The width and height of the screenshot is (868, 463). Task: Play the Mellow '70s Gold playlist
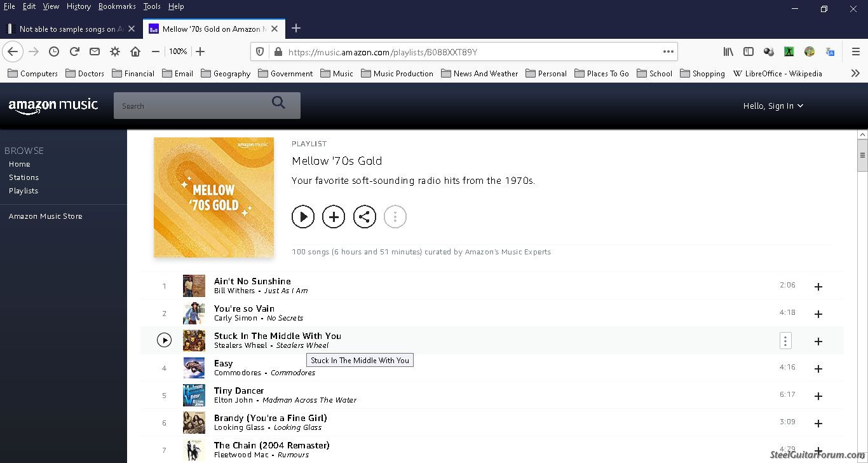(x=303, y=217)
